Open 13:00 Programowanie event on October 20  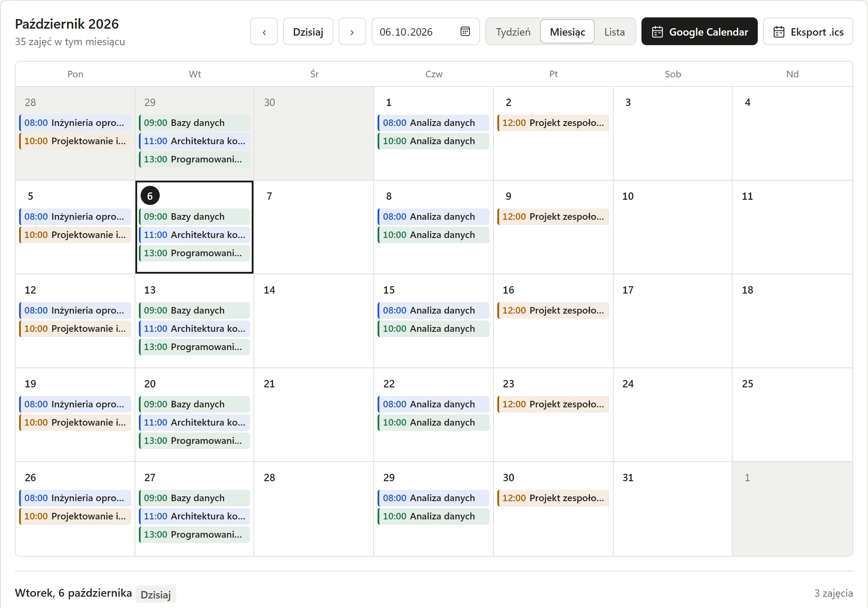coord(194,441)
